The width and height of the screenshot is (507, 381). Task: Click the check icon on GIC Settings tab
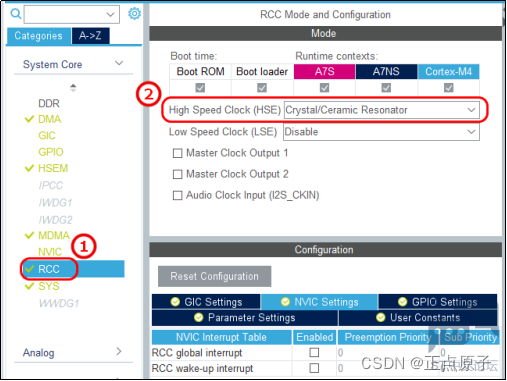tap(175, 302)
